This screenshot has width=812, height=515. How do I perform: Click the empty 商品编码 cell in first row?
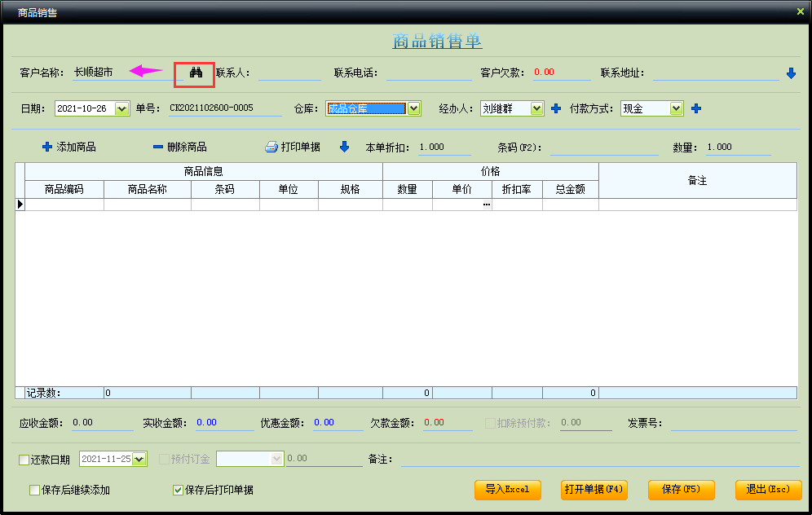pyautogui.click(x=64, y=205)
